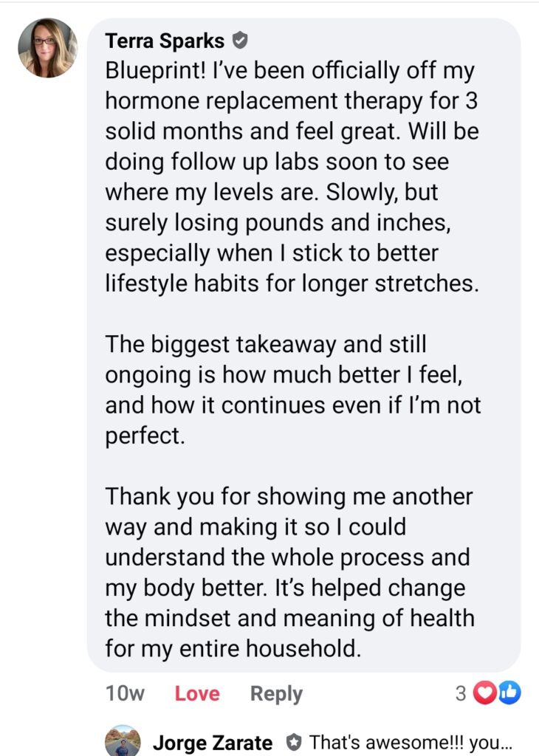This screenshot has height=756, width=539.
Task: Click the red heart reaction icon
Action: [x=484, y=693]
